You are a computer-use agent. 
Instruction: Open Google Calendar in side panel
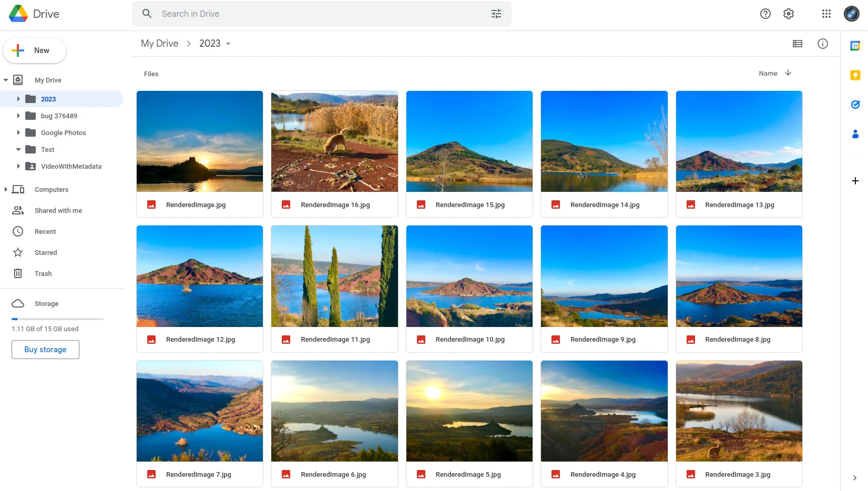(855, 46)
